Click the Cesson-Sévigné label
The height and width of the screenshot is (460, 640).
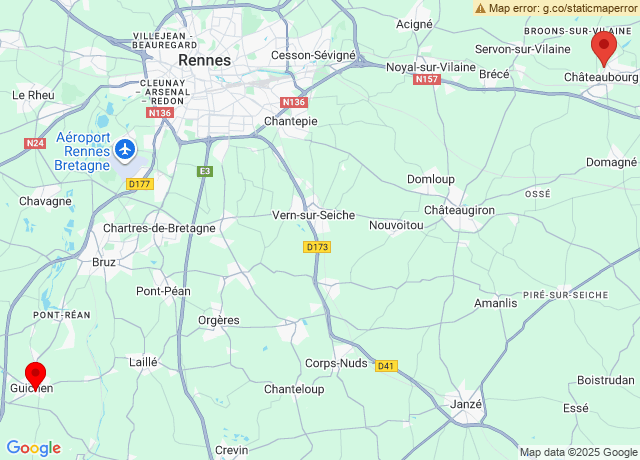pyautogui.click(x=313, y=56)
